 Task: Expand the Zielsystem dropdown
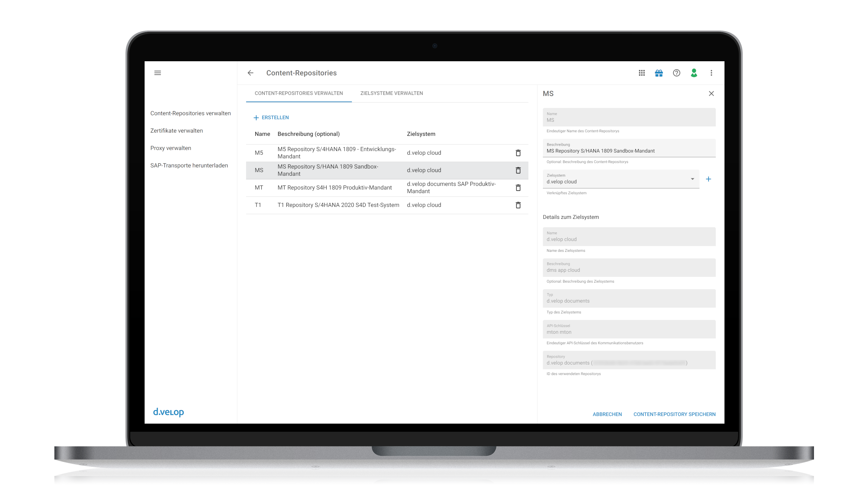coord(692,179)
